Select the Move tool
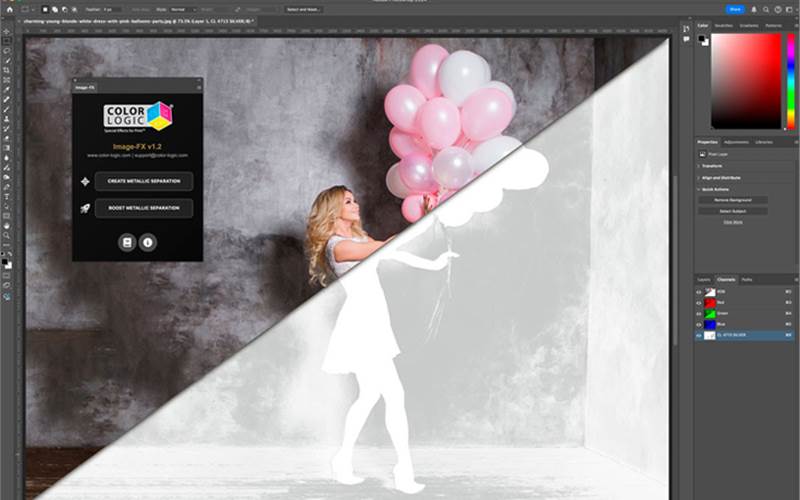The width and height of the screenshot is (800, 500). pos(7,32)
